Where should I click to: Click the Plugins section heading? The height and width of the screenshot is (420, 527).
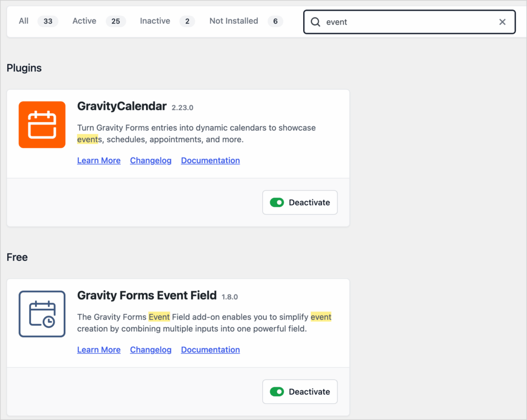click(24, 68)
